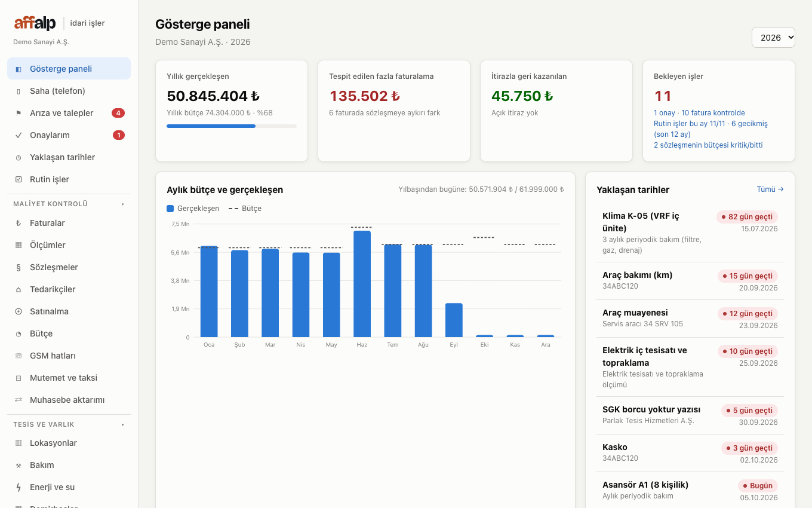Image resolution: width=812 pixels, height=508 pixels.
Task: Click the Saha (telefon) phone icon
Action: [x=18, y=91]
